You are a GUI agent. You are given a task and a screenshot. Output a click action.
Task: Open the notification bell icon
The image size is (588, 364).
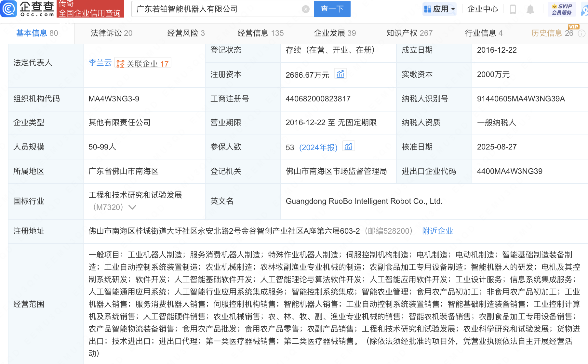(530, 9)
